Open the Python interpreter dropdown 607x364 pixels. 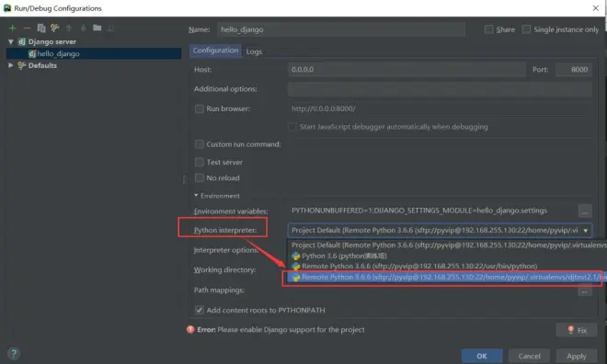pyautogui.click(x=586, y=230)
